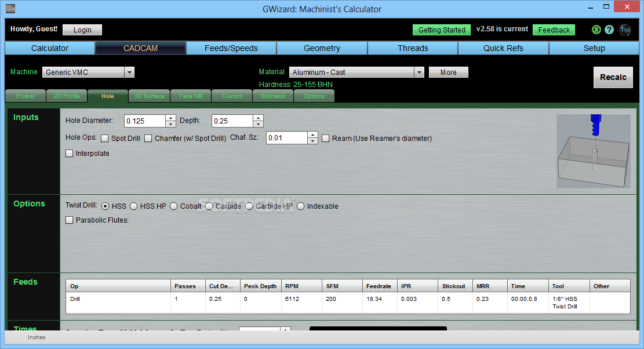Click the 00:00:0.8 time value
Screen dimensions: 644x349
(x=523, y=299)
